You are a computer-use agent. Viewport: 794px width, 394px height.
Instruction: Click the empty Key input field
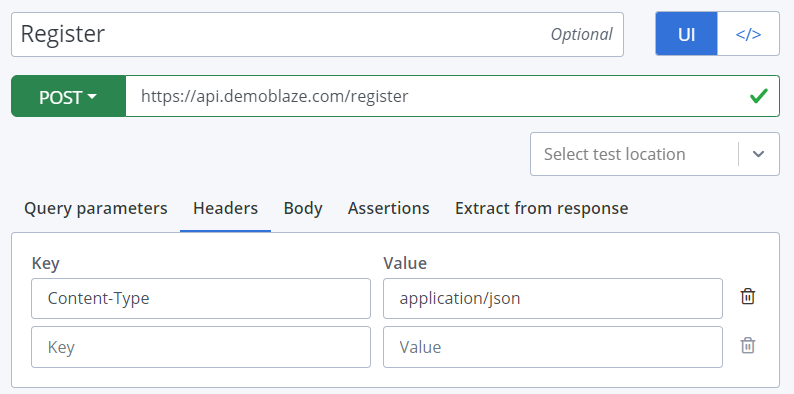201,347
